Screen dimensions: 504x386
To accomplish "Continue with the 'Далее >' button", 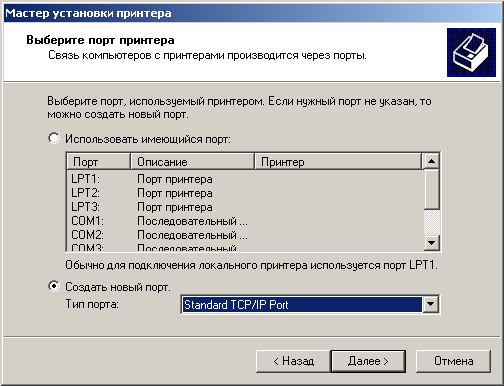I will click(x=368, y=361).
